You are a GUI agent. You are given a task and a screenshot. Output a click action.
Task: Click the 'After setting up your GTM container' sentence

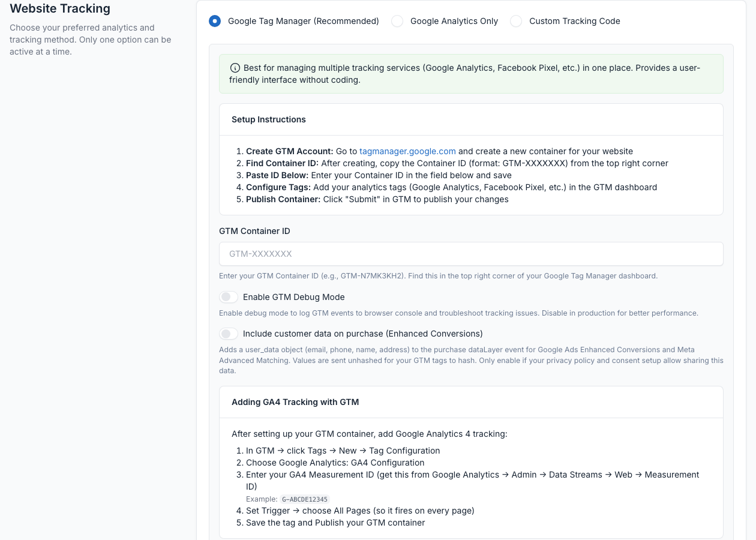click(370, 434)
